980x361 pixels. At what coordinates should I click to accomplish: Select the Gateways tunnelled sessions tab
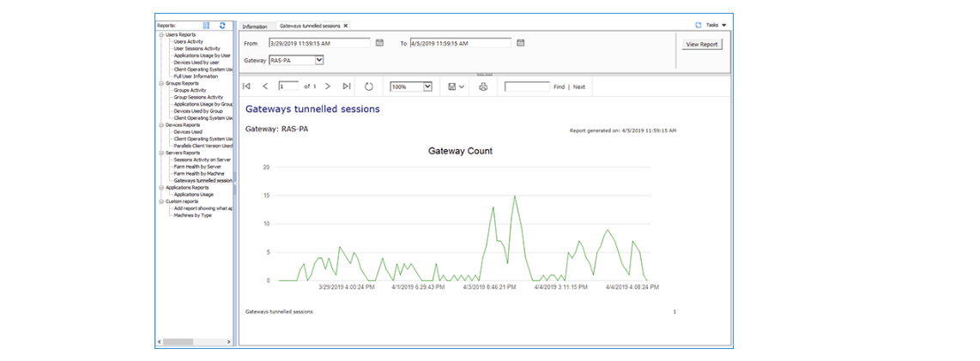coord(310,26)
